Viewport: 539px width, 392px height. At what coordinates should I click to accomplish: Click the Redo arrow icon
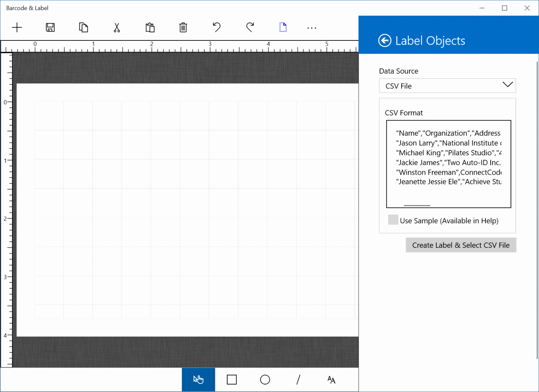click(x=250, y=27)
